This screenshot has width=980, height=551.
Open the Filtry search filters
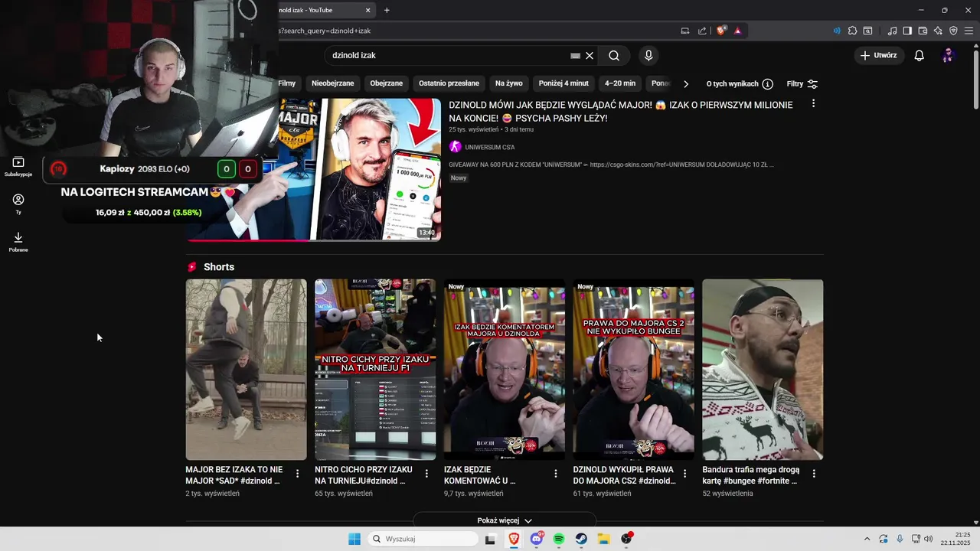[x=802, y=83]
